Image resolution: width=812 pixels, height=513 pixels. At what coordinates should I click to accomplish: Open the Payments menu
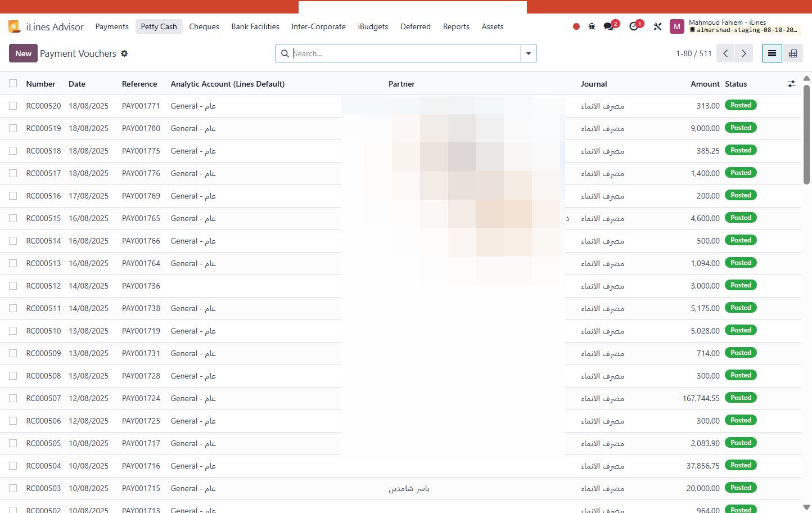(x=112, y=26)
